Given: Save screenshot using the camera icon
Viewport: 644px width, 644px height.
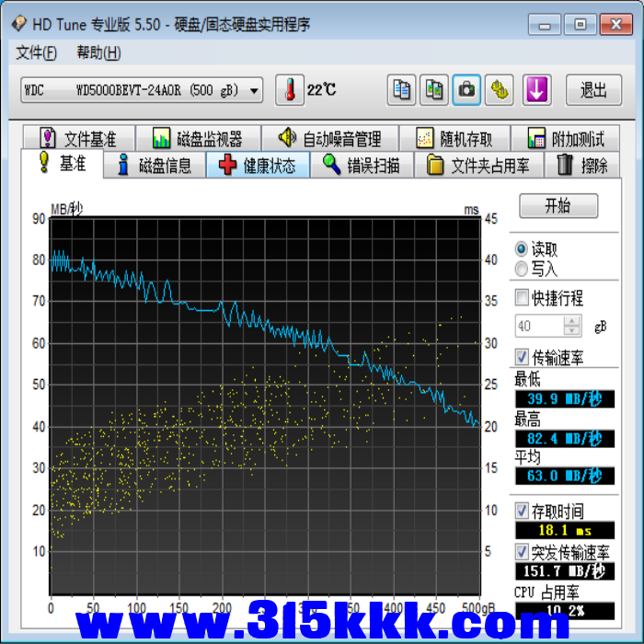Looking at the screenshot, I should [x=467, y=90].
